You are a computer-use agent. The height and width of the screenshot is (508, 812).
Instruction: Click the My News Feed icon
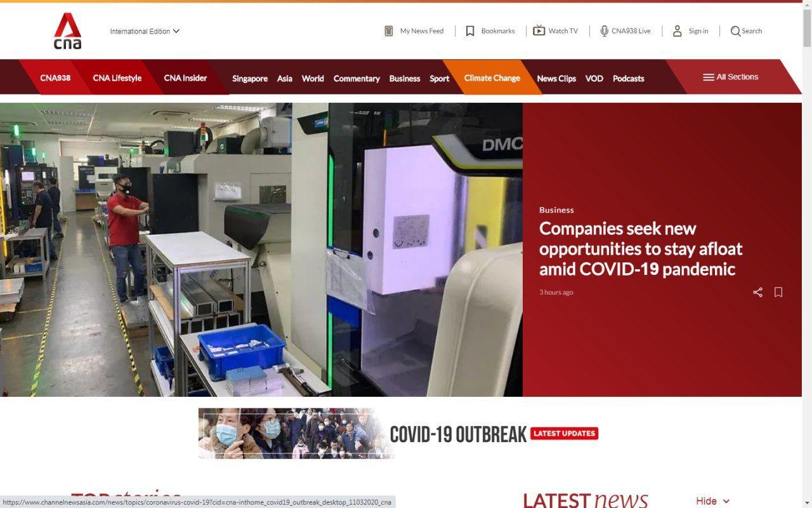click(x=389, y=30)
